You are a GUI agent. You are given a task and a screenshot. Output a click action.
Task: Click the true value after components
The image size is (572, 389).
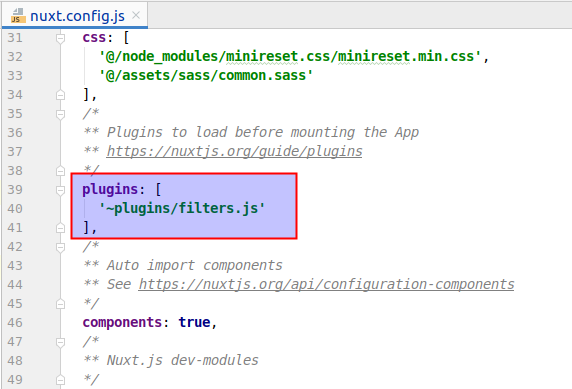(194, 322)
